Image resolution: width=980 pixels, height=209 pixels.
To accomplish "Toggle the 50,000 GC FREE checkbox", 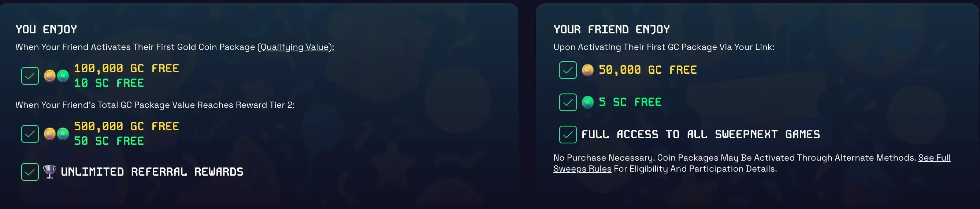I will click(x=568, y=70).
